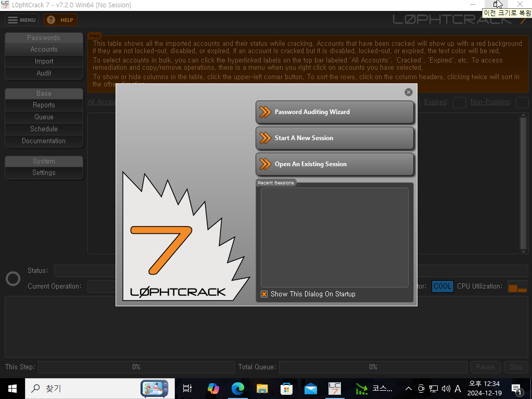This screenshot has width=532, height=399.
Task: Click the Passwords section header
Action: (44, 38)
